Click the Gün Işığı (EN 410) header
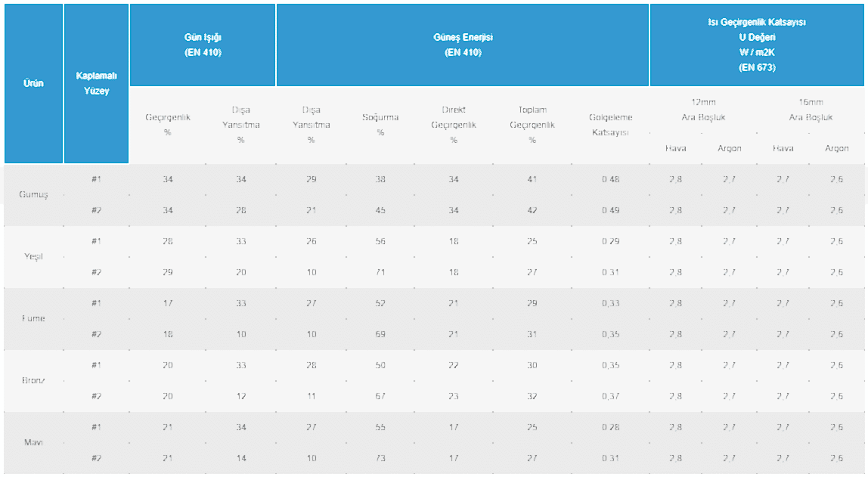The width and height of the screenshot is (868, 477). (203, 45)
